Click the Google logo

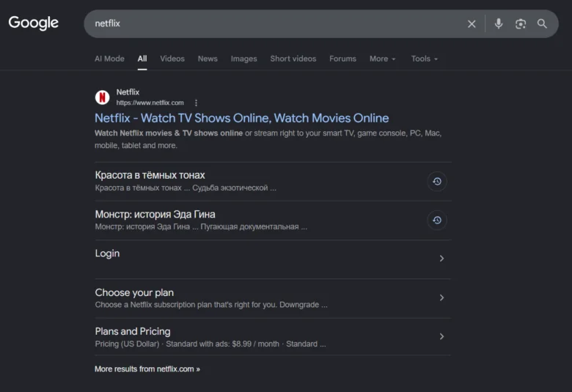(33, 23)
